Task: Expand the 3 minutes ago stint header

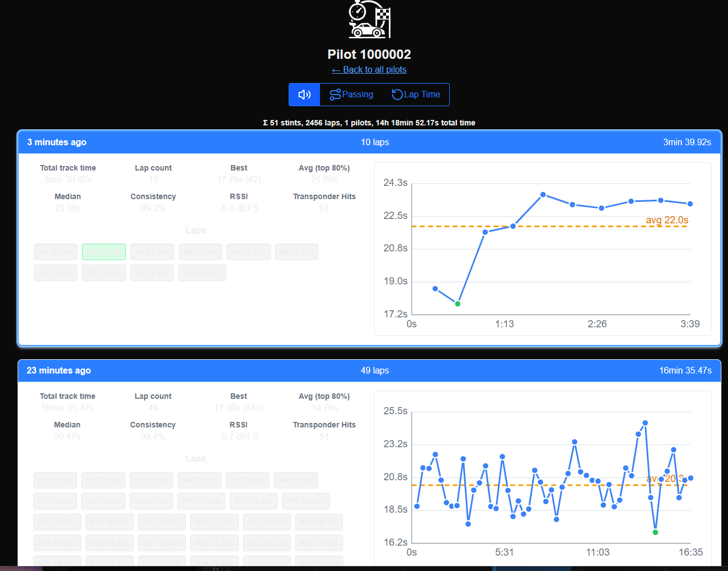Action: click(x=57, y=142)
